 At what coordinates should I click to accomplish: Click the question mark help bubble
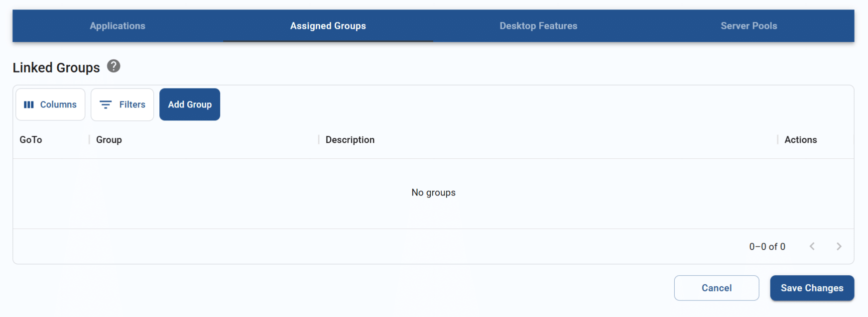(113, 66)
